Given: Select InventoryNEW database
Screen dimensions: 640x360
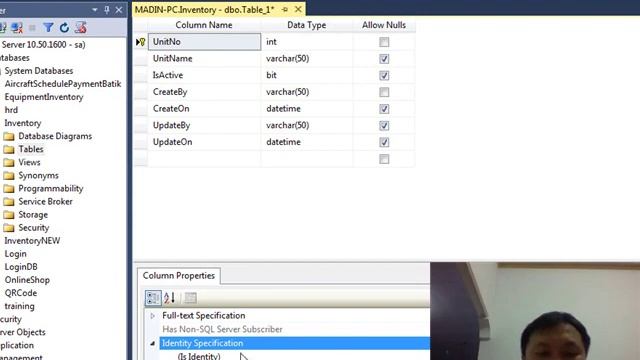Looking at the screenshot, I should [x=32, y=241].
